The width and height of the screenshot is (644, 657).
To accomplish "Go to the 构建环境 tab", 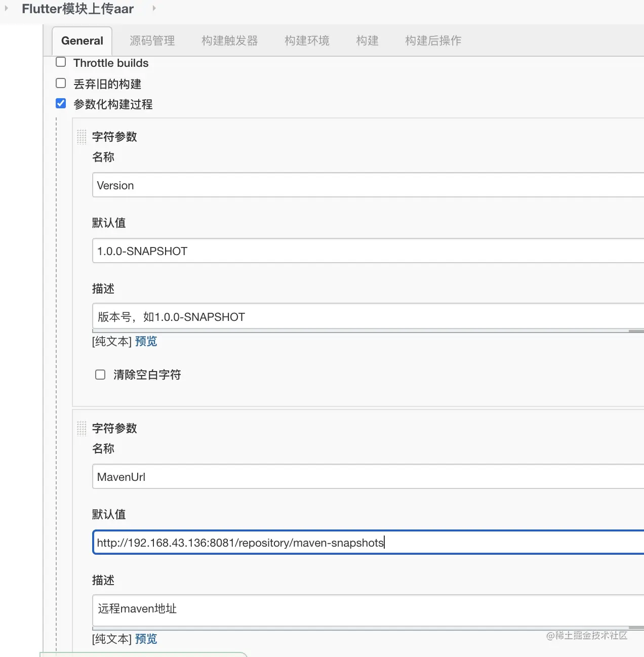I will click(x=307, y=40).
